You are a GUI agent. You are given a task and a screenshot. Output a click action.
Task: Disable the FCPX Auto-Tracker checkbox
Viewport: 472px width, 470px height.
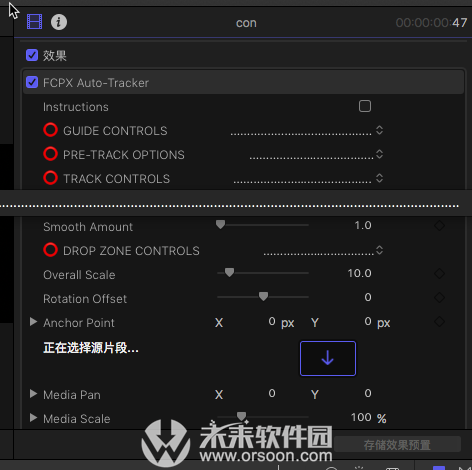coord(32,82)
